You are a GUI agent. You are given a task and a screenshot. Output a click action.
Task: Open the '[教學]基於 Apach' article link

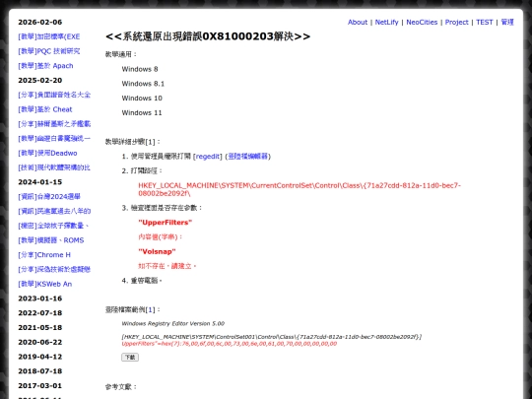tap(45, 66)
